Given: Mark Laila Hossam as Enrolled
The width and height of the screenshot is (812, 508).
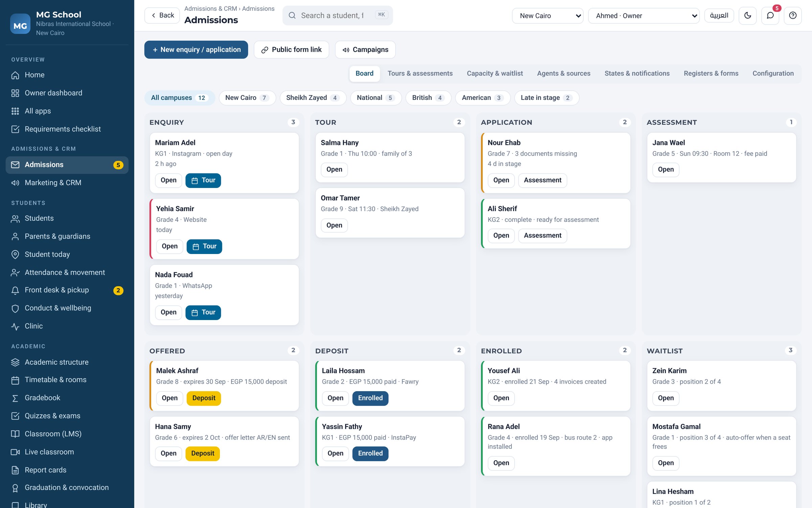Looking at the screenshot, I should pyautogui.click(x=370, y=398).
